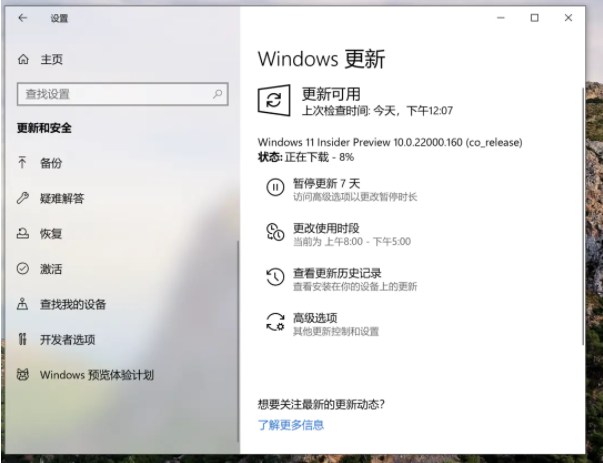This screenshot has height=463, width=603.
Task: Click the 想要关注最新的更新动态? text
Action: 321,404
